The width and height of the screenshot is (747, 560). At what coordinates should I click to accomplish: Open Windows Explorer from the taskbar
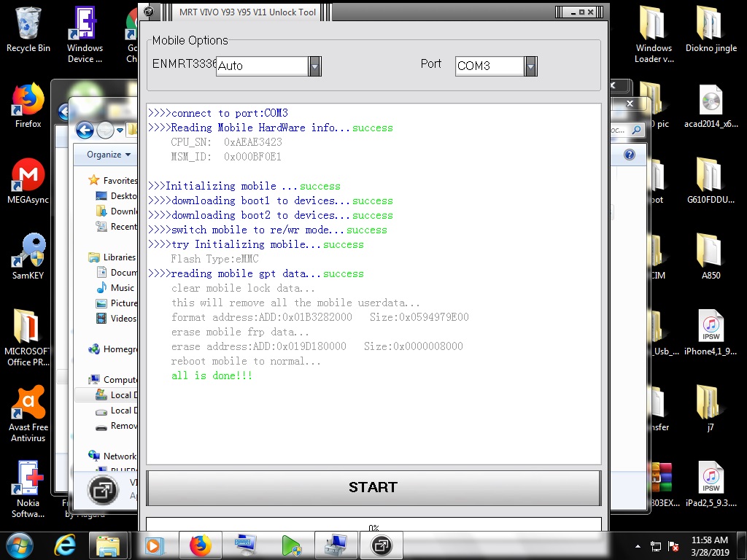coord(108,545)
